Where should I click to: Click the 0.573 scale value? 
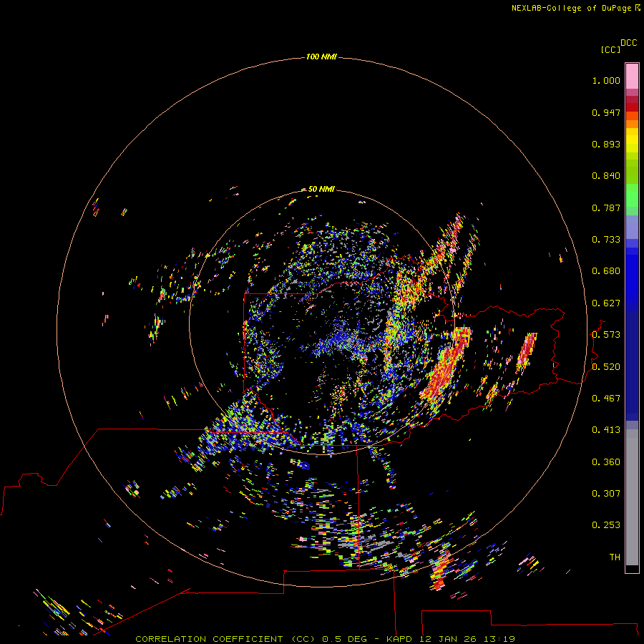tap(606, 335)
